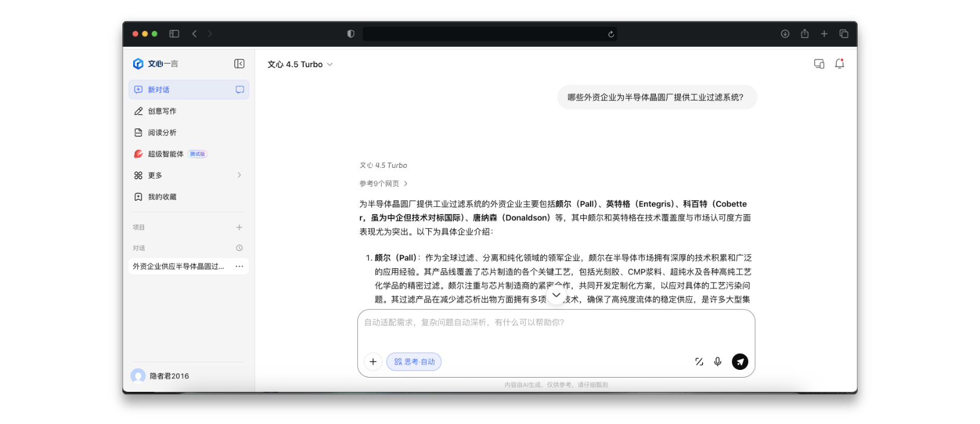Click Safari privacy shield icon

pos(351,34)
